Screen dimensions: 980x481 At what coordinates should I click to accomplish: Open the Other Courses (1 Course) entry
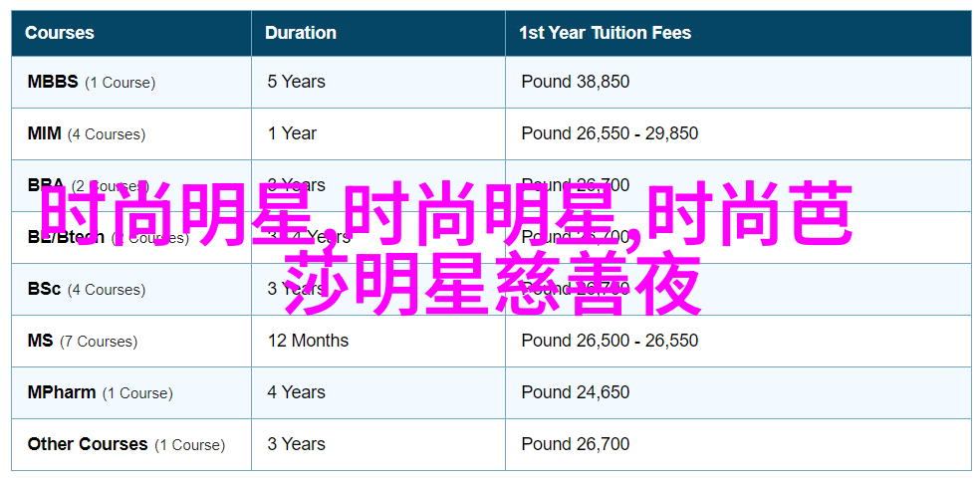(x=125, y=445)
